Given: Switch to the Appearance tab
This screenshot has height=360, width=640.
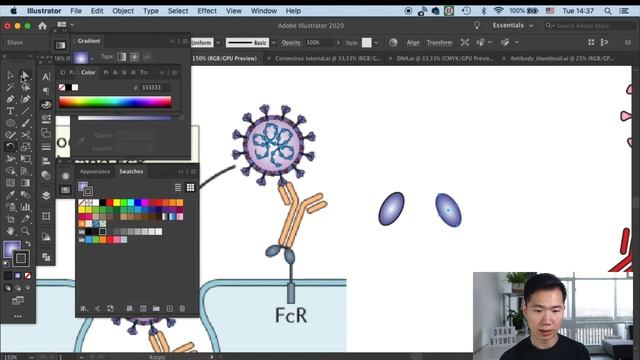Looking at the screenshot, I should 95,171.
